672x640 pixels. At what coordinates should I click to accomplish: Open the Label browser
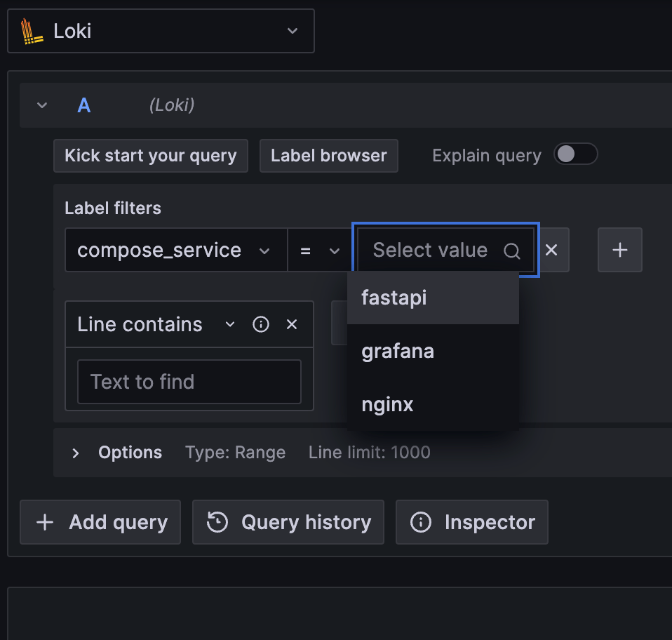pyautogui.click(x=328, y=155)
